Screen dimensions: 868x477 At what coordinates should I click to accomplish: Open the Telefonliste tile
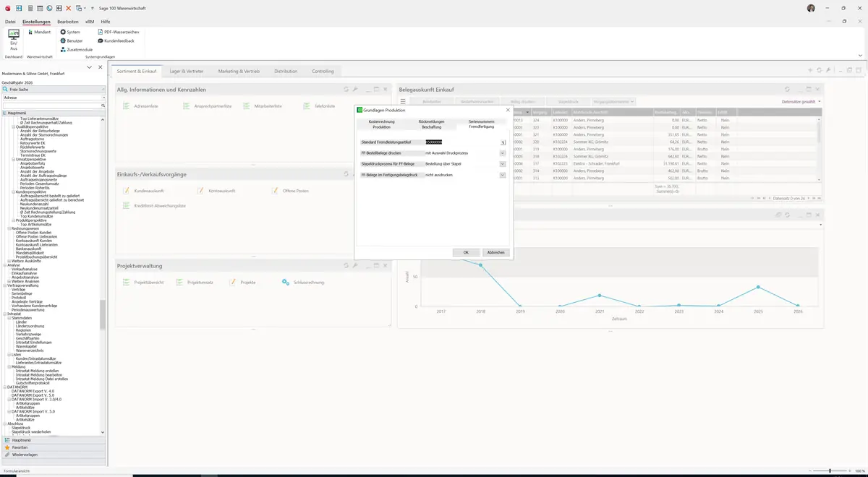[x=319, y=106]
